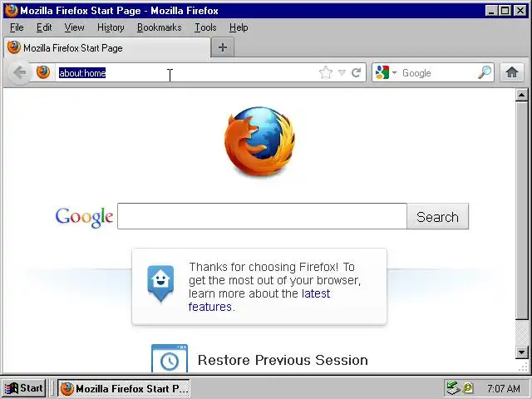The width and height of the screenshot is (532, 399).
Task: Open the Tools menu
Action: tap(205, 27)
